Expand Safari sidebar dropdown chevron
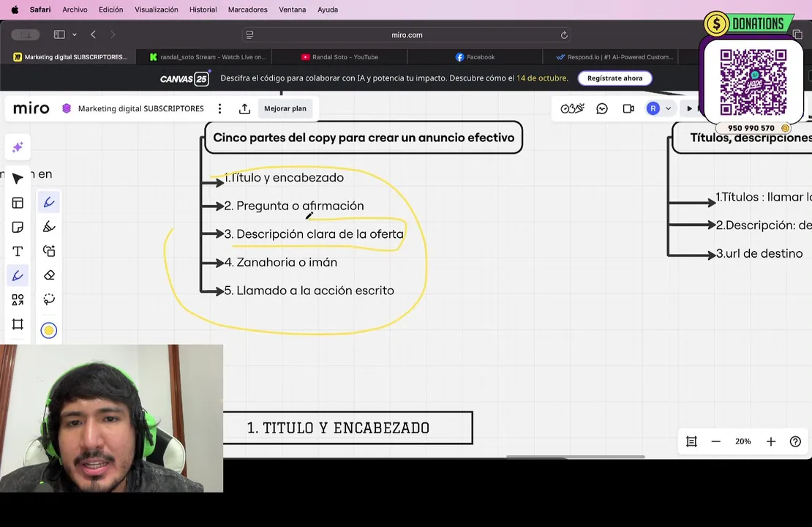 pyautogui.click(x=75, y=34)
